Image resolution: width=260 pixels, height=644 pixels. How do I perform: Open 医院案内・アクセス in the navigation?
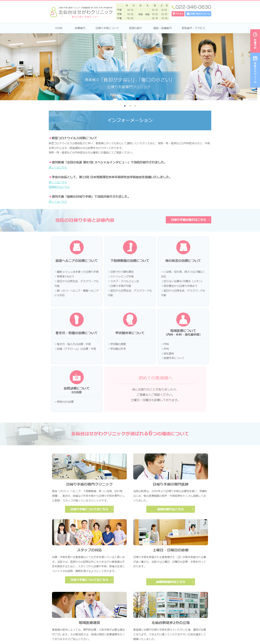pyautogui.click(x=193, y=28)
